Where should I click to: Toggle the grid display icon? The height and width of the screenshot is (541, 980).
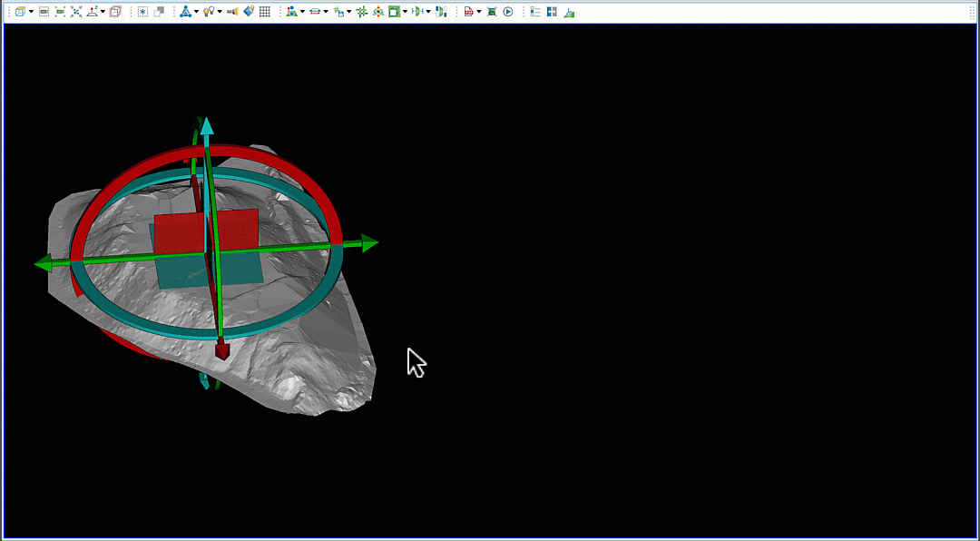[265, 12]
